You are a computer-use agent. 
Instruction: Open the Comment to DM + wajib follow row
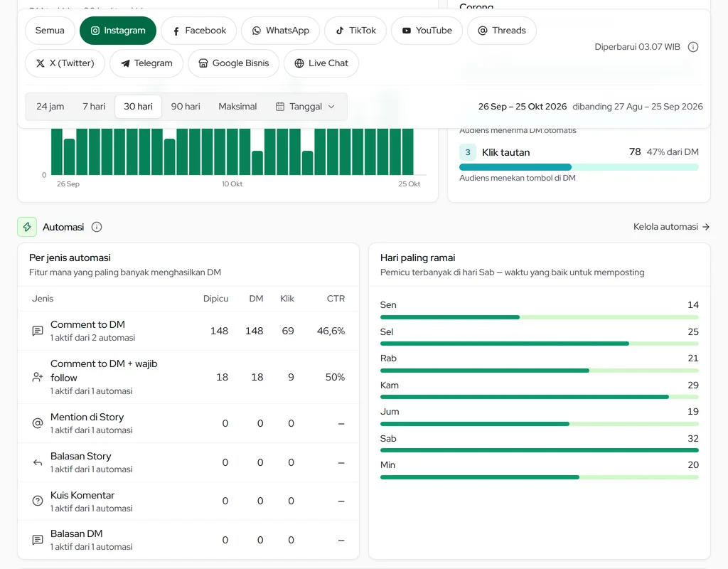tap(188, 377)
